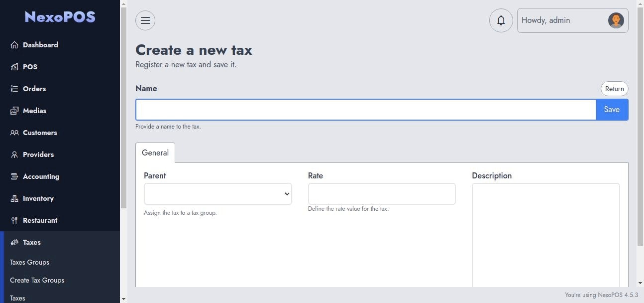Click the "Create a new tax" heading
Image resolution: width=644 pixels, height=303 pixels.
pos(194,50)
